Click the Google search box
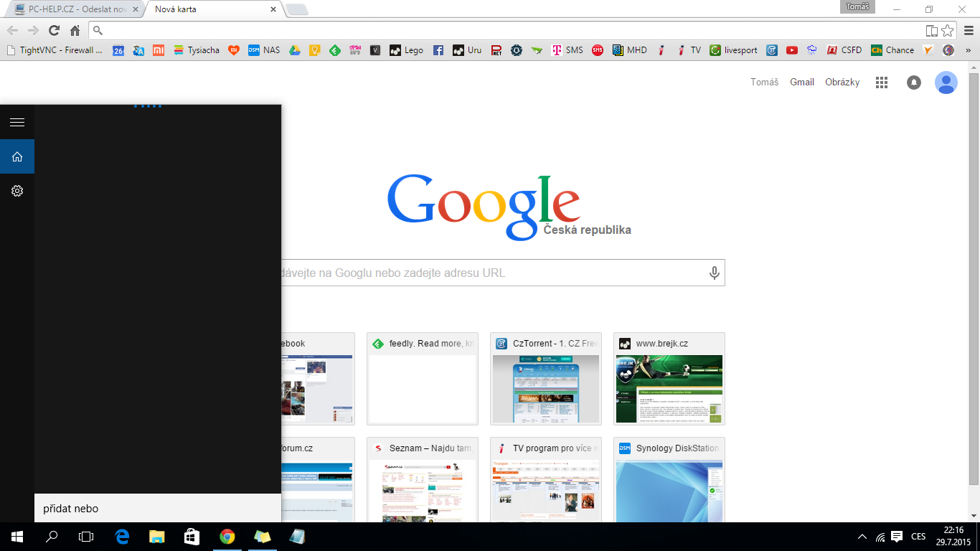Screen dimensions: 980x551 tap(502, 273)
